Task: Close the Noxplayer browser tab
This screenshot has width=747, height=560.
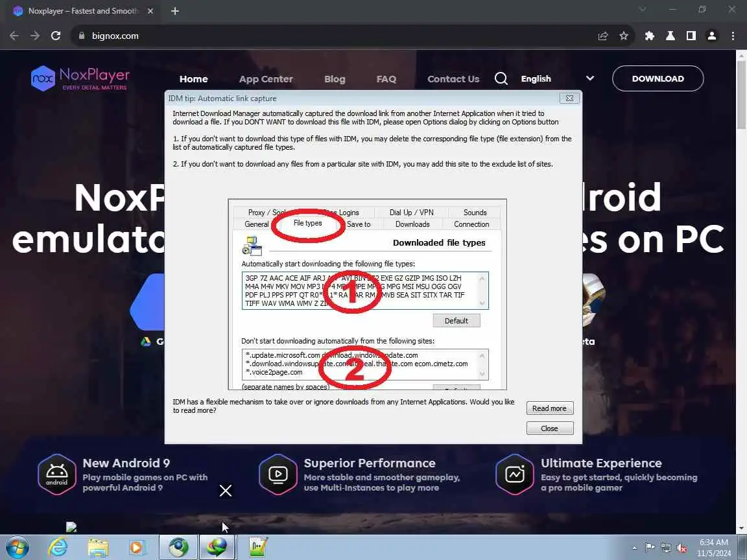Action: click(150, 11)
